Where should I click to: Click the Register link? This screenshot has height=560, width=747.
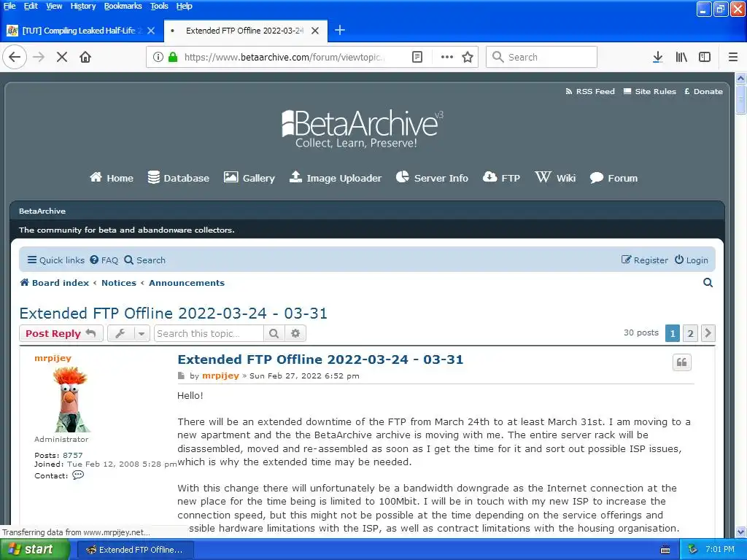click(x=645, y=260)
